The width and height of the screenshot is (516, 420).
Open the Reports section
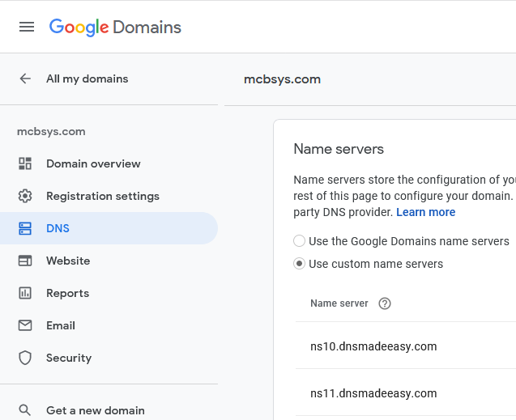109,293
